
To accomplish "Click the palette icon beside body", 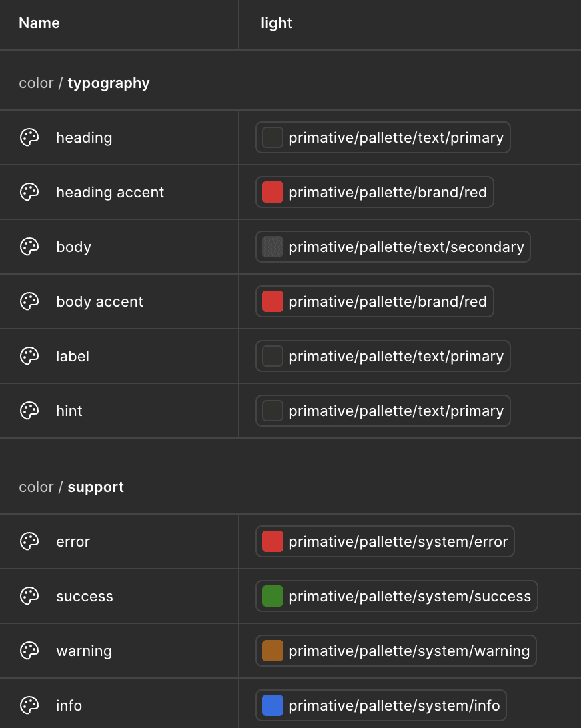I will tap(29, 247).
